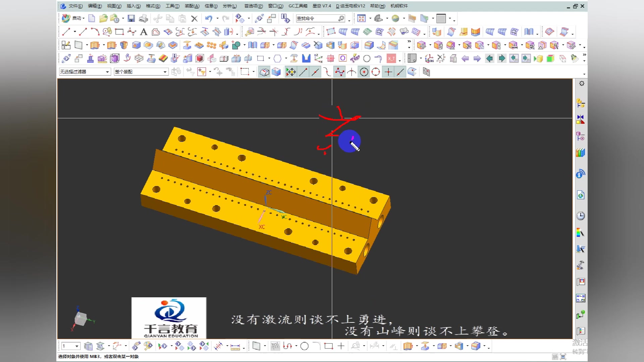
Task: Open the GC工具箱 menu
Action: [298, 6]
